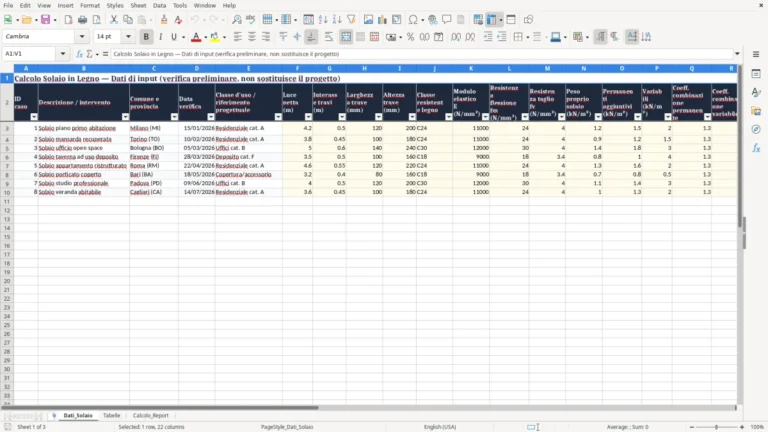Viewport: 768px width, 432px height.
Task: Add a decimal place
Action: 456,37
